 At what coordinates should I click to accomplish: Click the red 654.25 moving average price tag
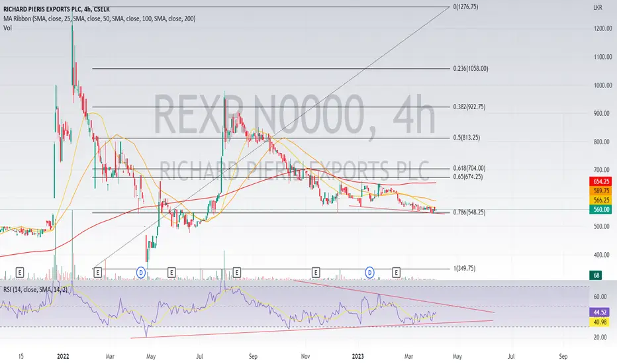(600, 181)
